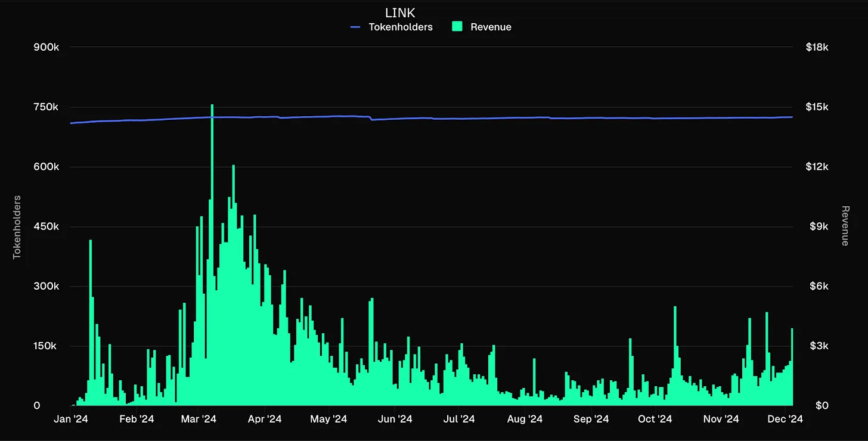
Task: Select the 900k left axis label
Action: 45,47
